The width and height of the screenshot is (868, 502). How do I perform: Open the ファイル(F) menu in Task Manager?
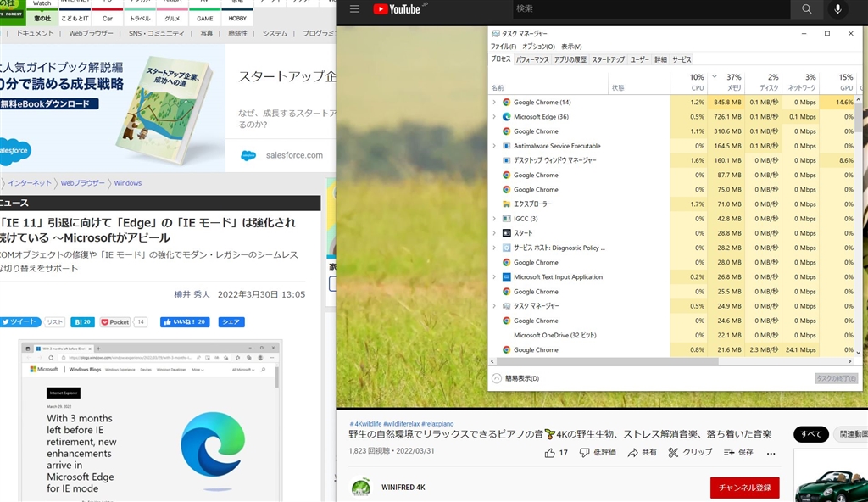[x=504, y=47]
